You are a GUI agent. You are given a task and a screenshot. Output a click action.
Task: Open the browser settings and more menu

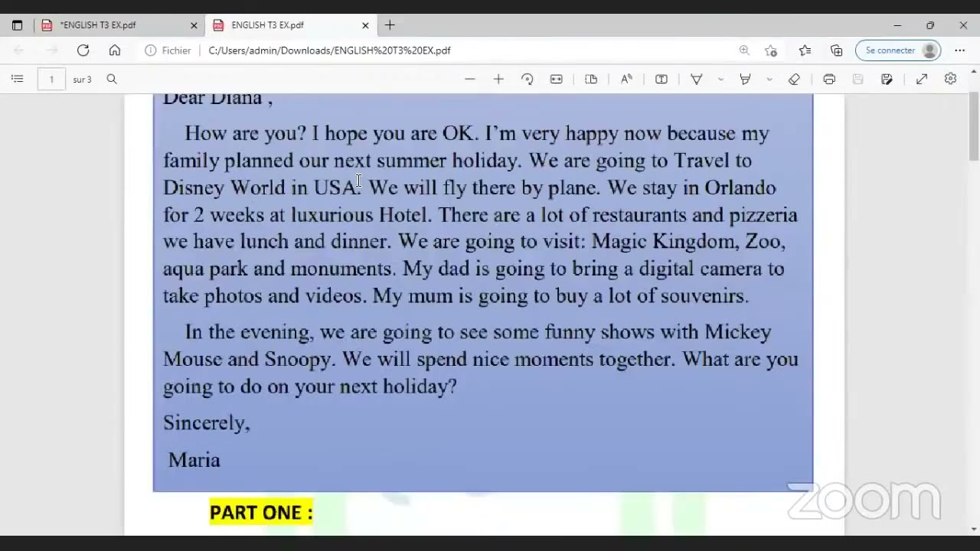[960, 51]
